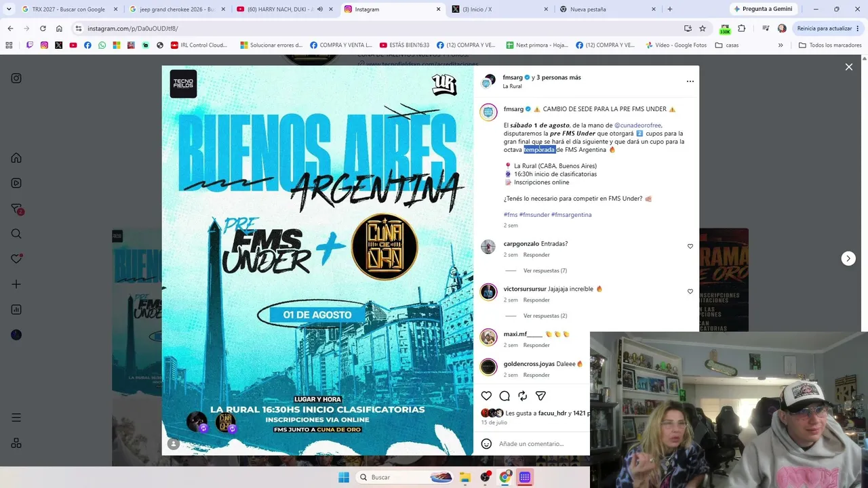This screenshot has height=488, width=868.
Task: Share the post with the paper plane icon
Action: pos(540,396)
